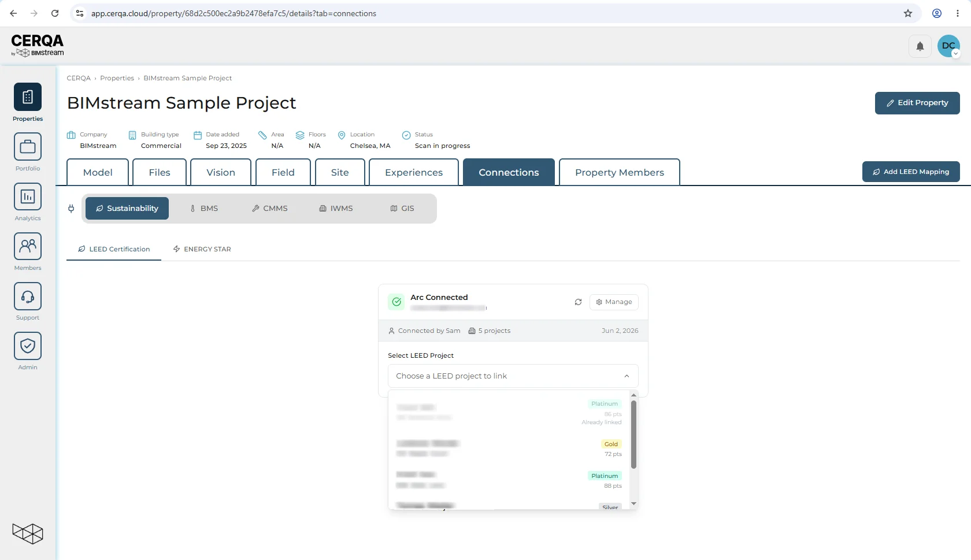Click the green Arc Connected check icon

396,302
